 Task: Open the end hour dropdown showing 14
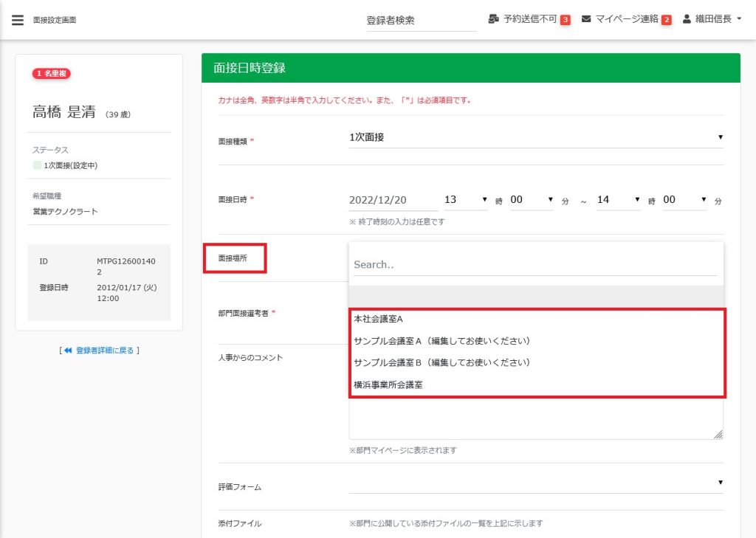618,200
